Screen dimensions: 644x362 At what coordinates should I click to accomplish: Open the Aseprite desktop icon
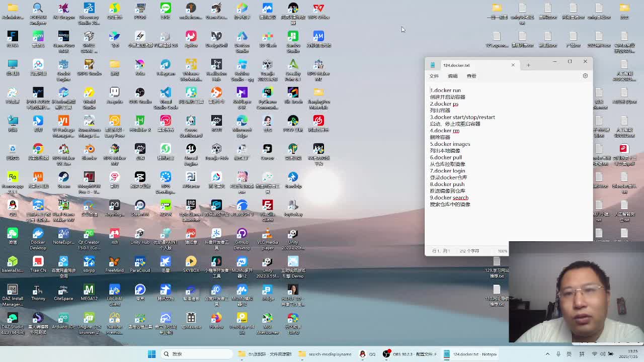pyautogui.click(x=114, y=96)
